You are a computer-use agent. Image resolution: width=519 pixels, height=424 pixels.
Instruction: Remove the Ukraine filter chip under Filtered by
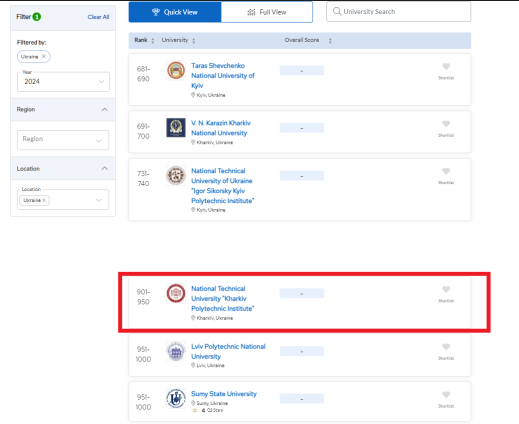[44, 57]
